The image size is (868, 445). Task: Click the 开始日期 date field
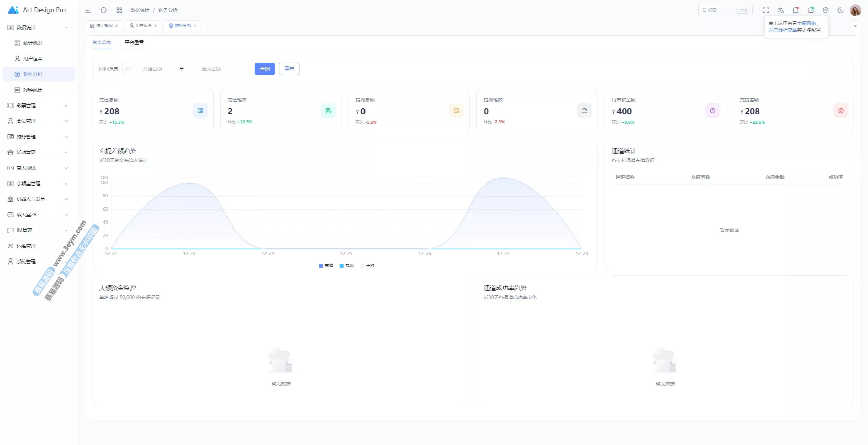pyautogui.click(x=152, y=69)
